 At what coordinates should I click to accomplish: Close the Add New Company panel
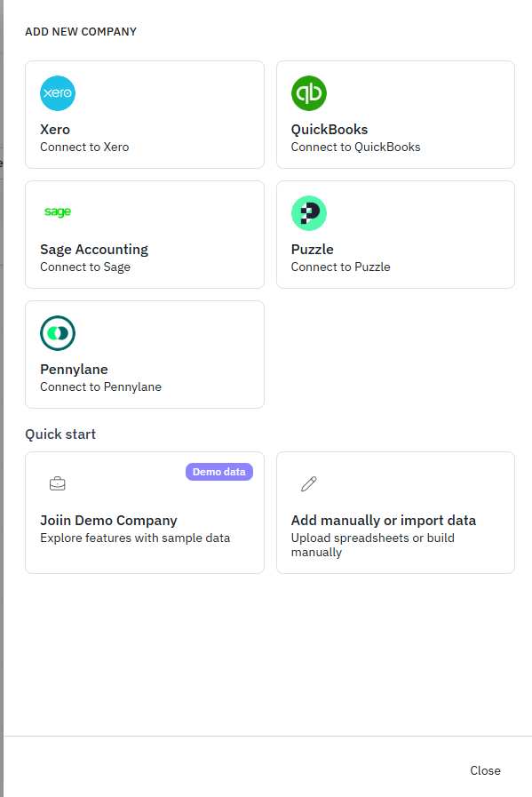pos(485,770)
